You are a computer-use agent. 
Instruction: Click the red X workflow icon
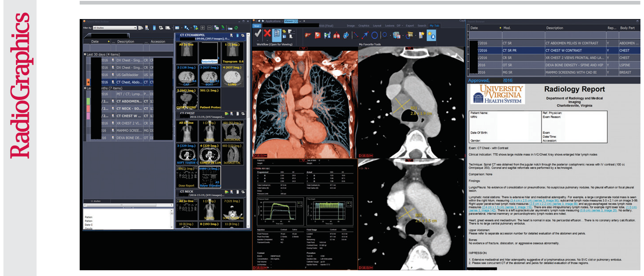point(267,33)
